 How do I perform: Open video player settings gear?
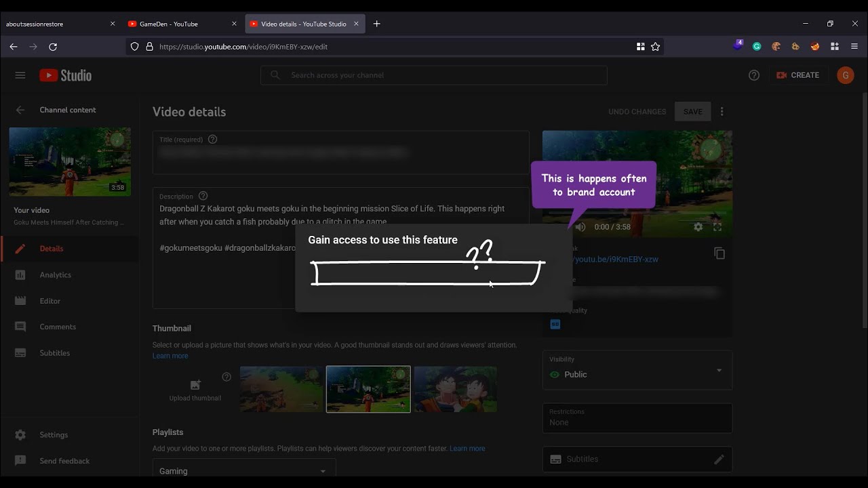(698, 227)
